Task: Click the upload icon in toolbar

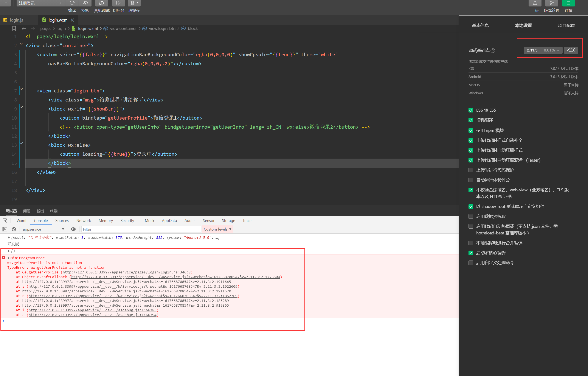Action: click(x=535, y=3)
